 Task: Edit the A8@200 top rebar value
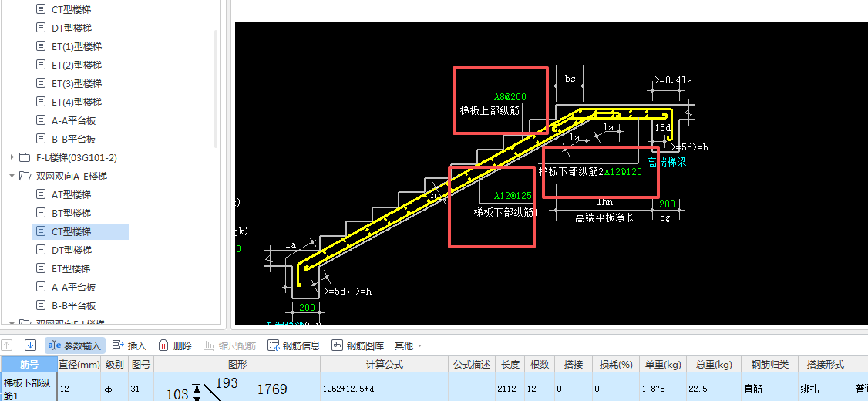(510, 97)
